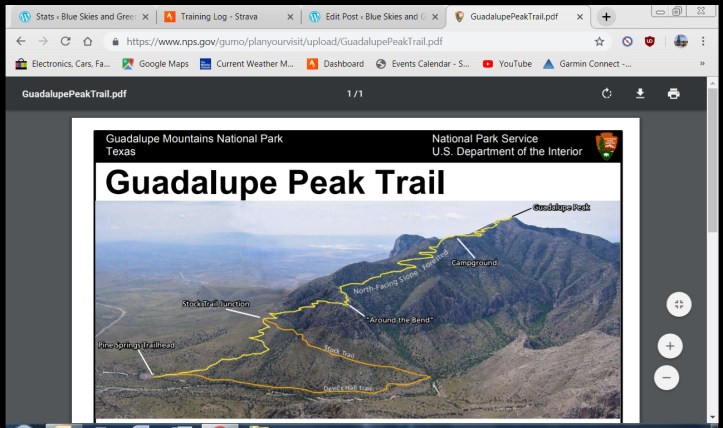Go to the browser home page
Screen dimensions: 723x428
pos(88,42)
